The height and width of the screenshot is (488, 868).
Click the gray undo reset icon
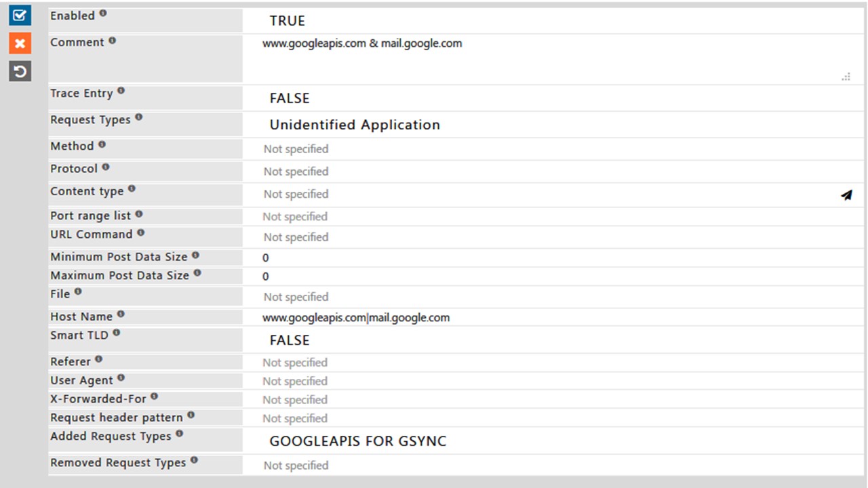pyautogui.click(x=20, y=71)
